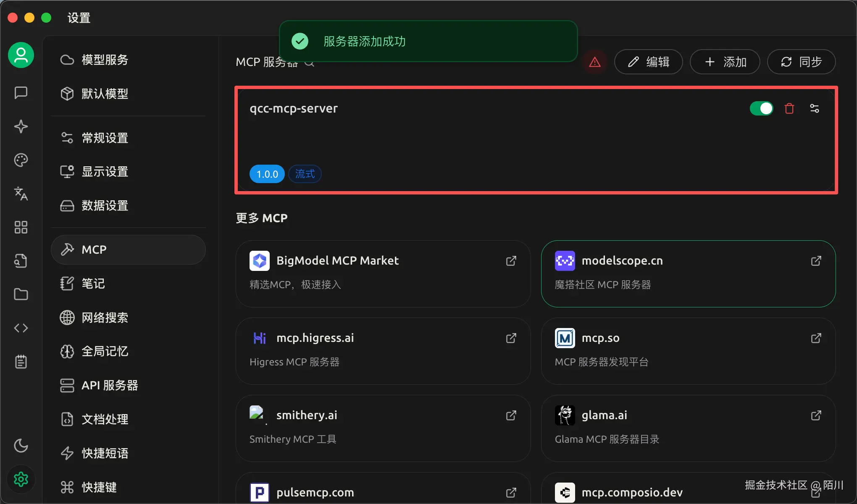Open BigModel MCP Market external link

click(x=510, y=260)
